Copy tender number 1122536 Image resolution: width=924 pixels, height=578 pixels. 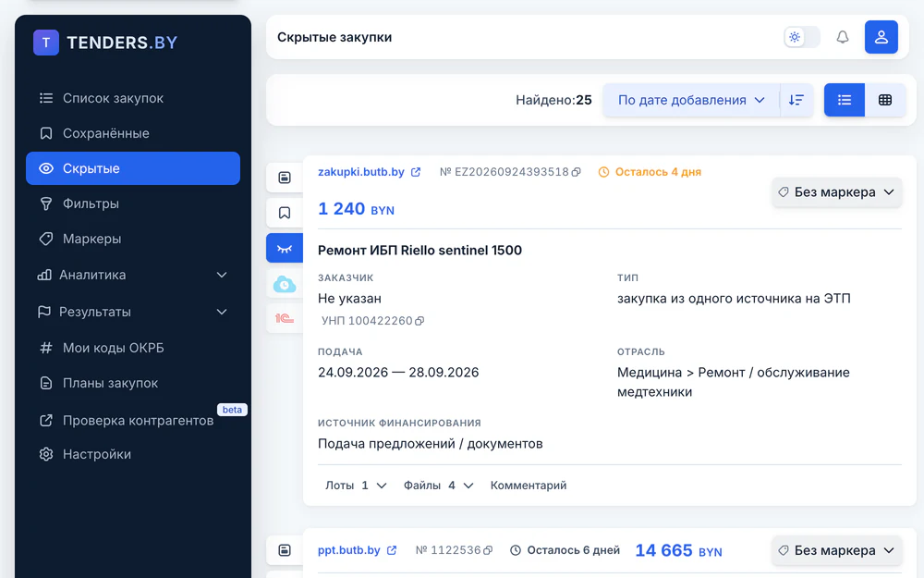coord(488,550)
